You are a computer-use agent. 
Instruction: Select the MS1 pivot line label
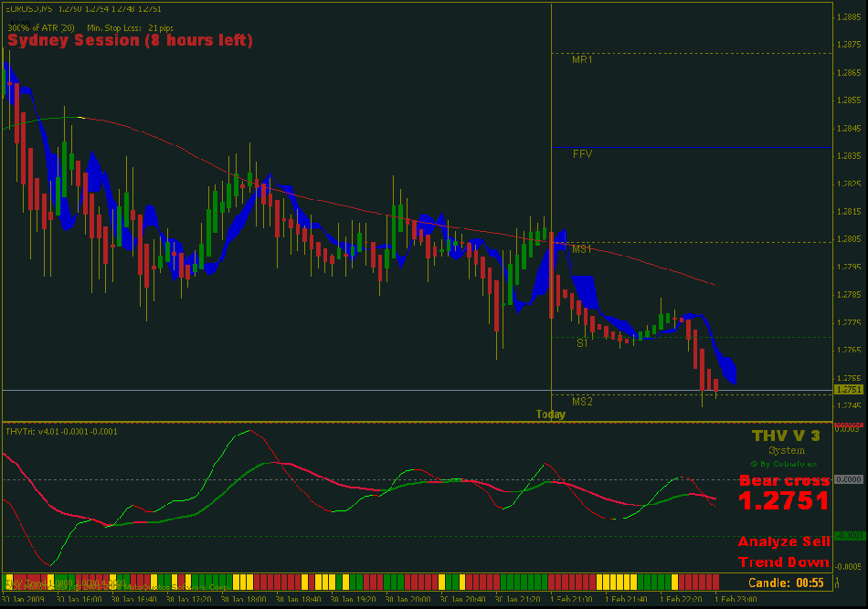(582, 248)
